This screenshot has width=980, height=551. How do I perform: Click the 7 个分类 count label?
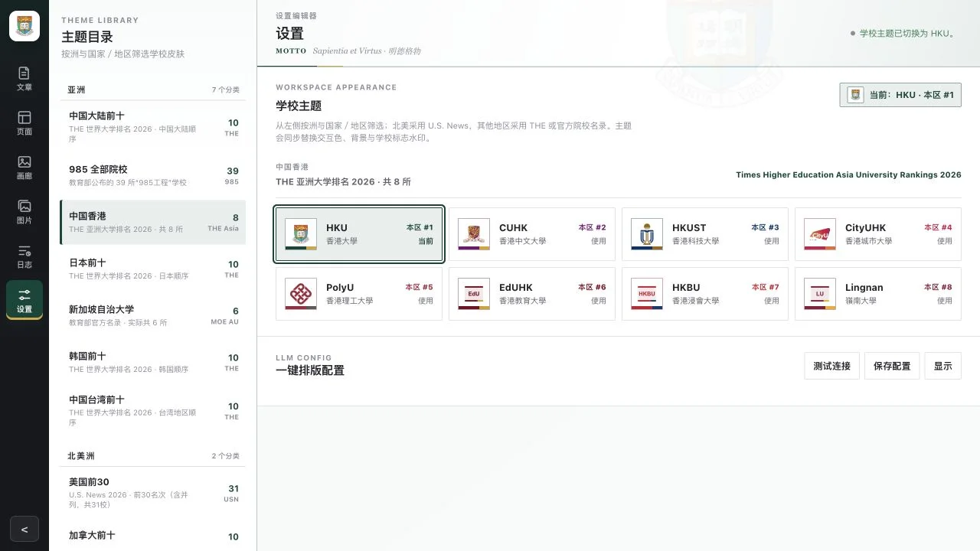point(225,90)
